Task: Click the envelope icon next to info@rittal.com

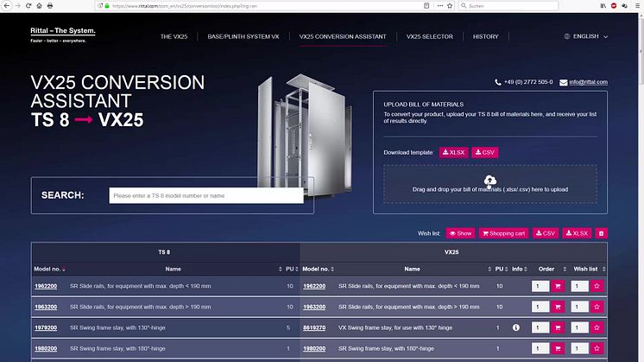Action: [564, 83]
